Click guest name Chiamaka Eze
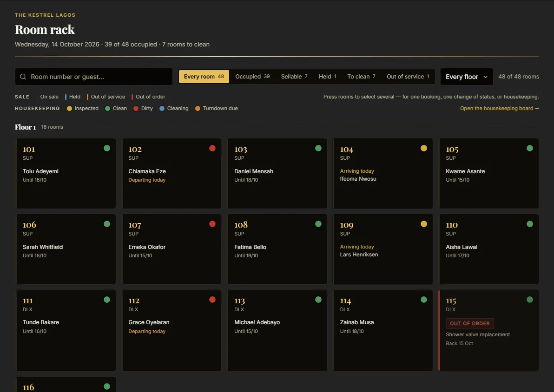This screenshot has height=392, width=554. tap(147, 171)
